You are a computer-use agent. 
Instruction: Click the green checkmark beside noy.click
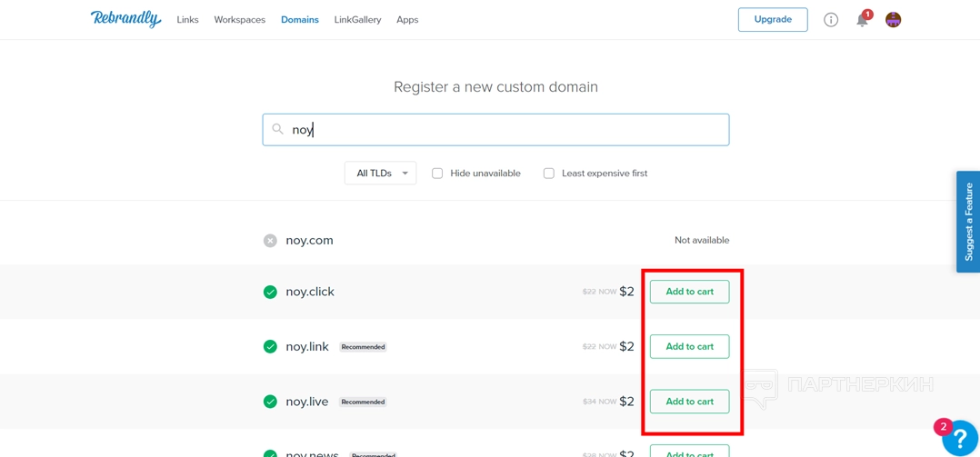click(x=270, y=292)
